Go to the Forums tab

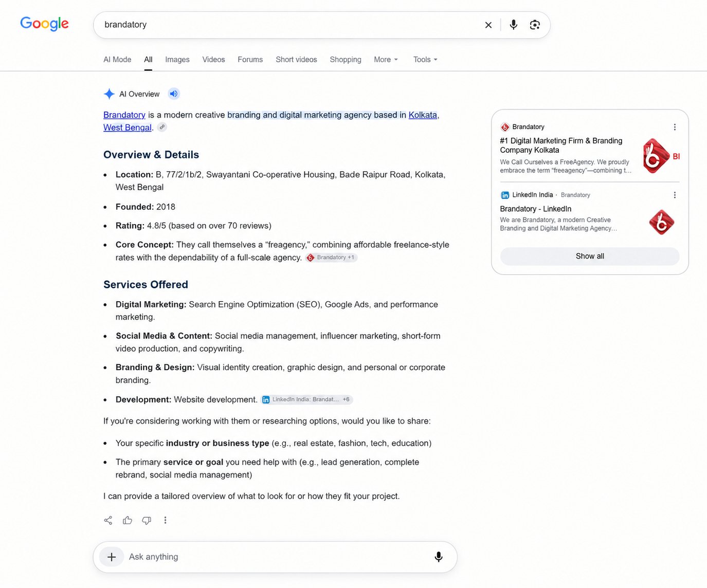click(250, 60)
